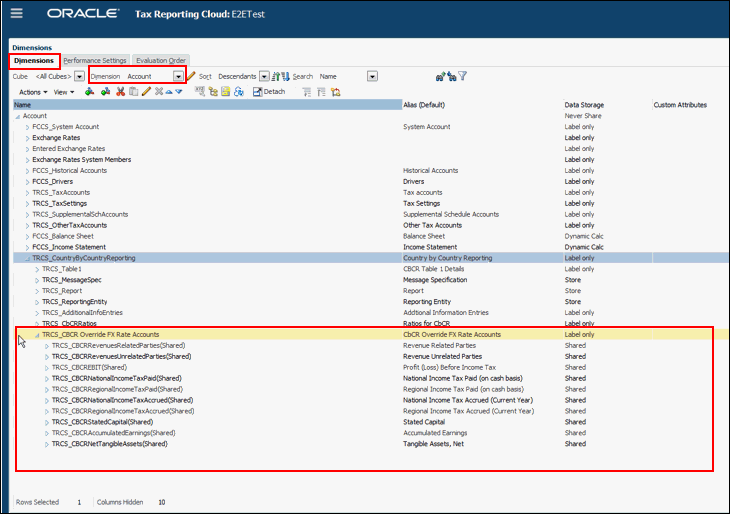Click the filter funnel icon
This screenshot has width=730, height=514.
click(462, 76)
